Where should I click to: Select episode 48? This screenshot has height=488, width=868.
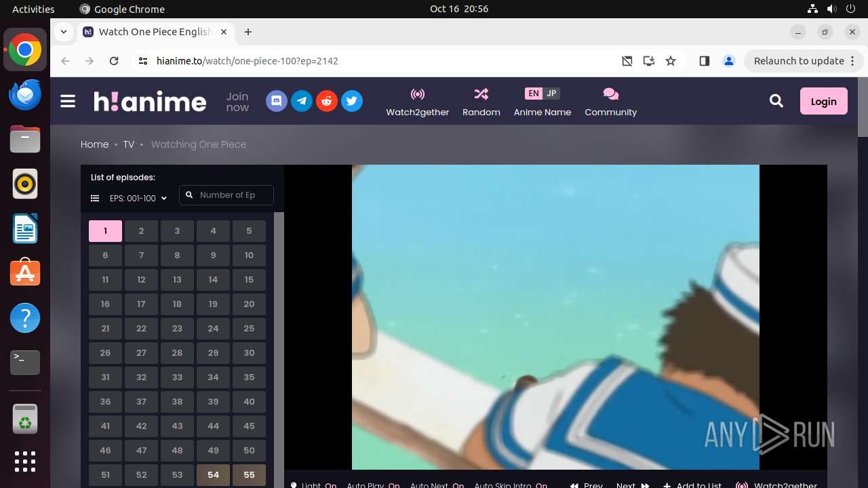177,451
